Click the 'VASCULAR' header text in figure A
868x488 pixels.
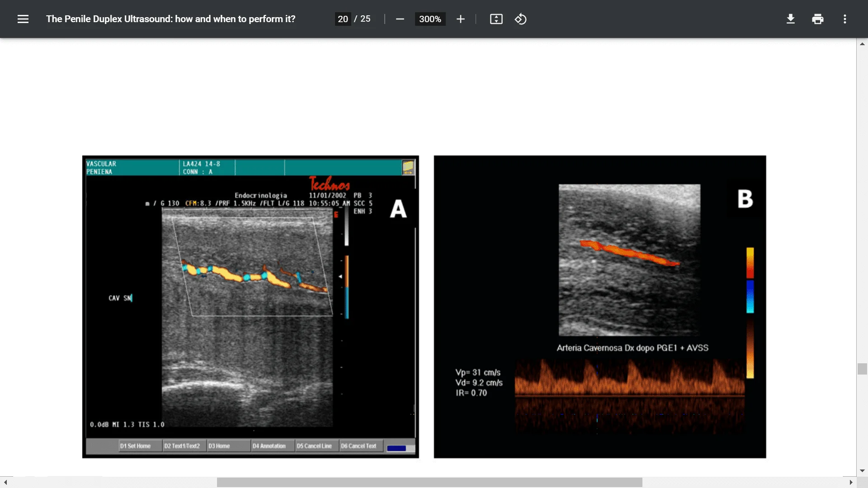pyautogui.click(x=101, y=164)
